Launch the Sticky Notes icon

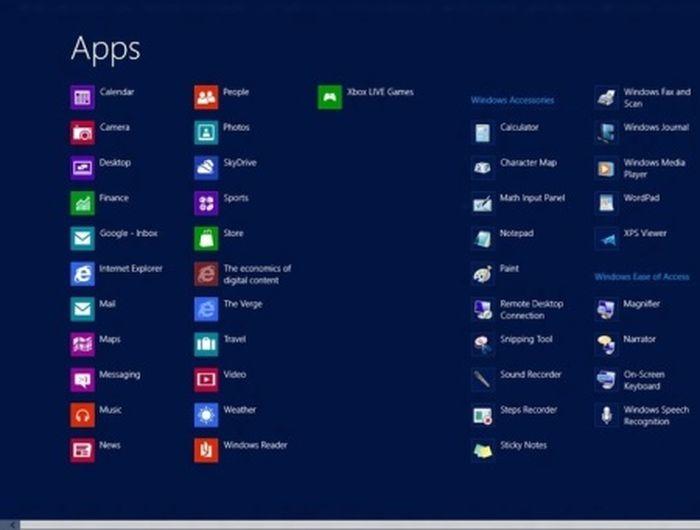click(483, 450)
